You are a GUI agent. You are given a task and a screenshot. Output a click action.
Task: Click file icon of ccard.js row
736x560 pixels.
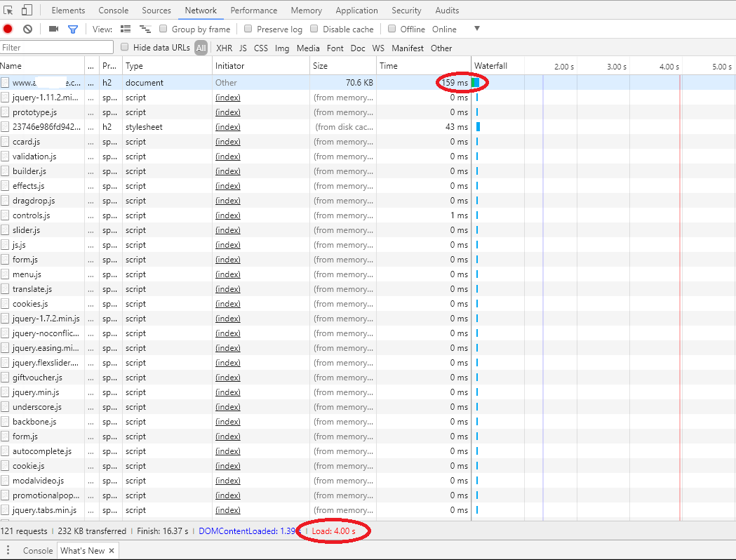[x=5, y=142]
